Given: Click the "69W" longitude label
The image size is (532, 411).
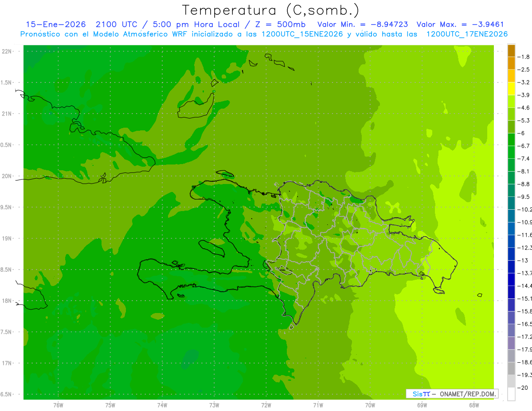Looking at the screenshot, I should (x=422, y=405).
